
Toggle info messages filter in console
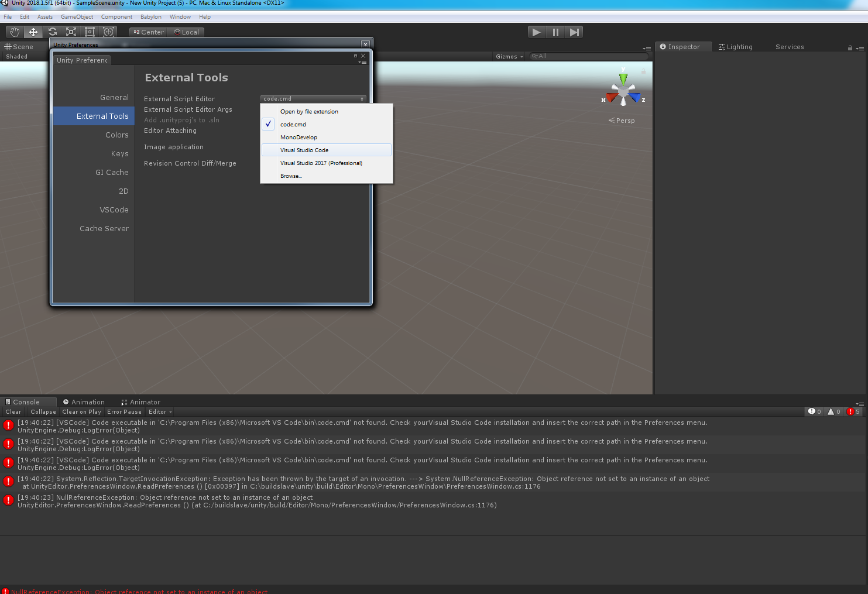click(815, 412)
